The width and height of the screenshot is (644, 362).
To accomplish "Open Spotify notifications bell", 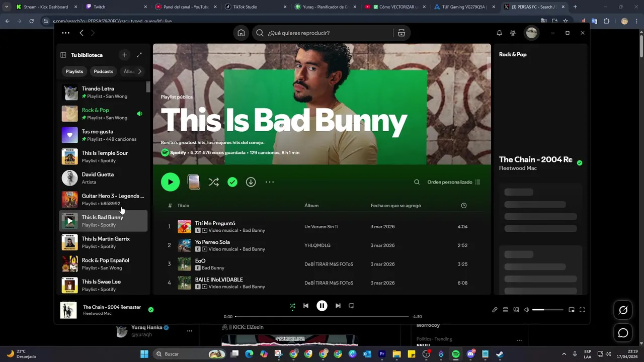I will pos(499,33).
